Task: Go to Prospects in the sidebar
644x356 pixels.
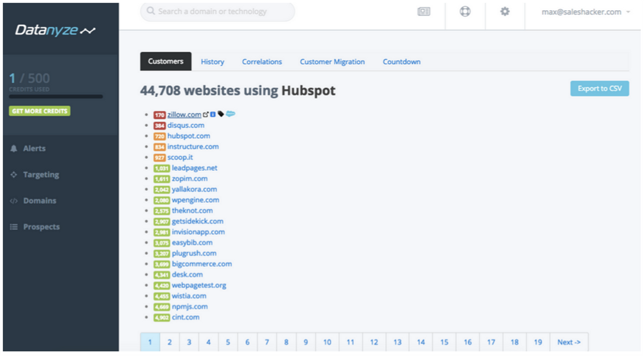Action: tap(41, 227)
